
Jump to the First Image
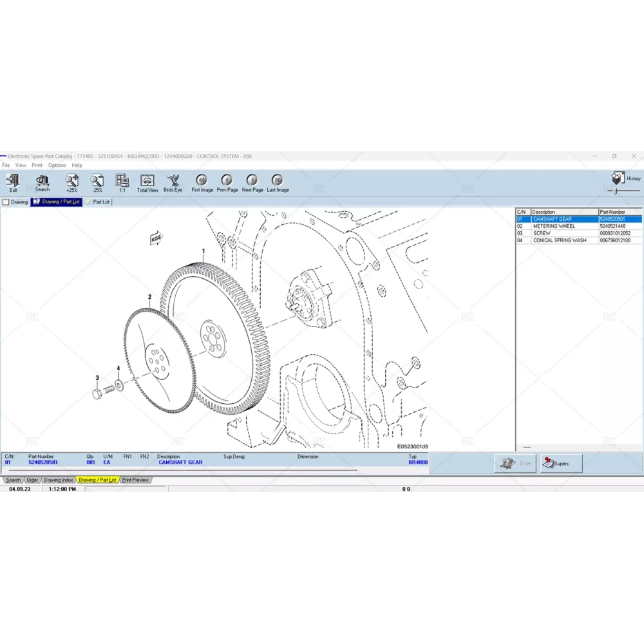pos(202,181)
